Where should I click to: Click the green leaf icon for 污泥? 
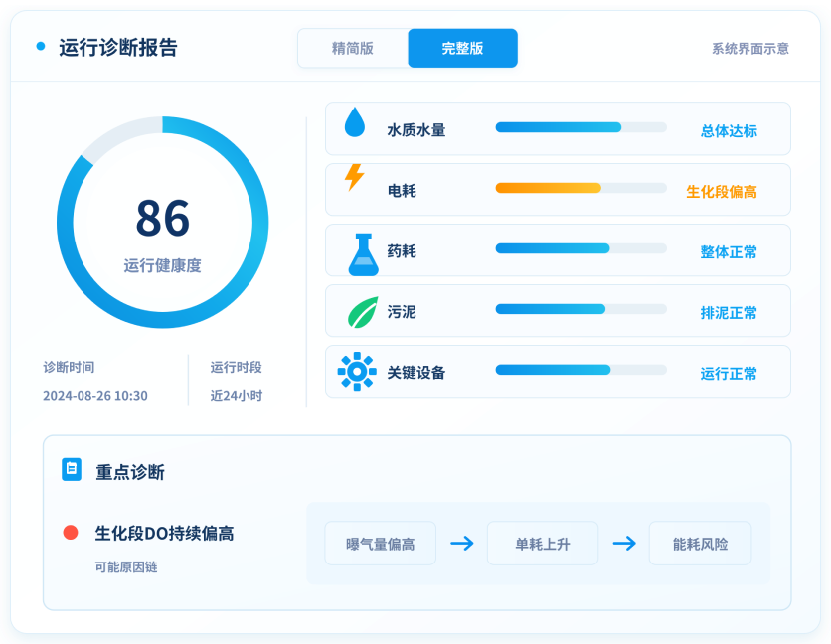coord(363,312)
